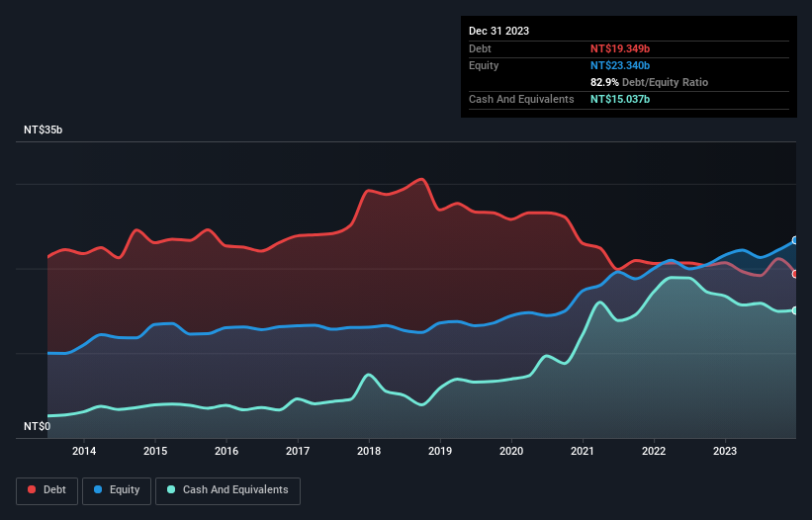This screenshot has height=520, width=812.
Task: Click the 2018 x-axis label
Action: pos(369,451)
